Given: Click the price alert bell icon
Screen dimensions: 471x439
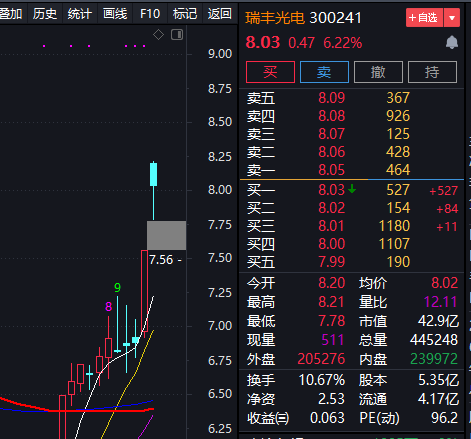Looking at the screenshot, I should point(452,42).
